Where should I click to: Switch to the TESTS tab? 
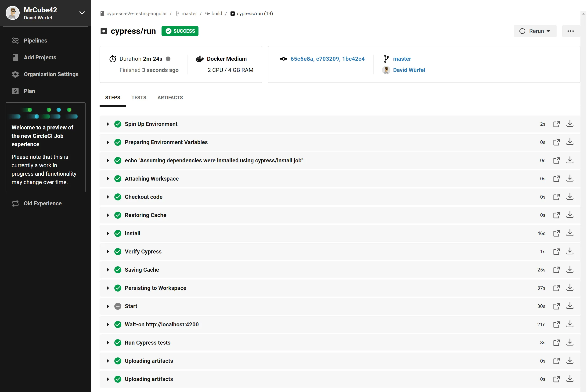click(139, 97)
